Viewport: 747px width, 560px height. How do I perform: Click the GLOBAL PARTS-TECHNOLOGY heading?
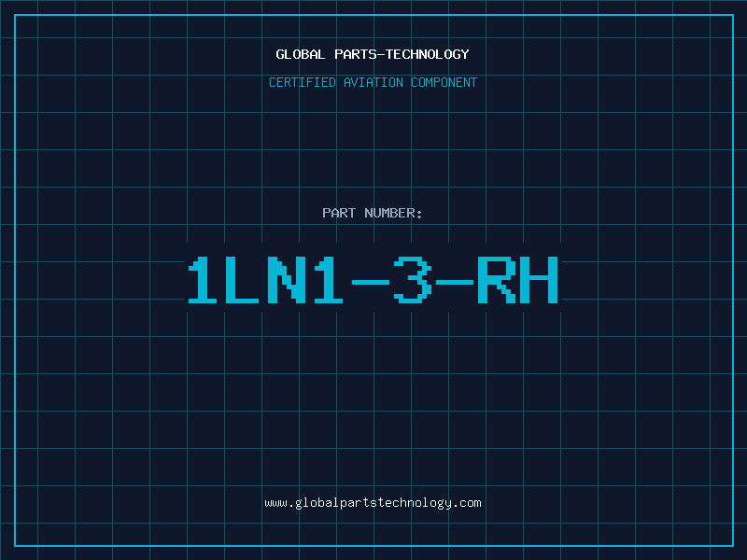[373, 54]
